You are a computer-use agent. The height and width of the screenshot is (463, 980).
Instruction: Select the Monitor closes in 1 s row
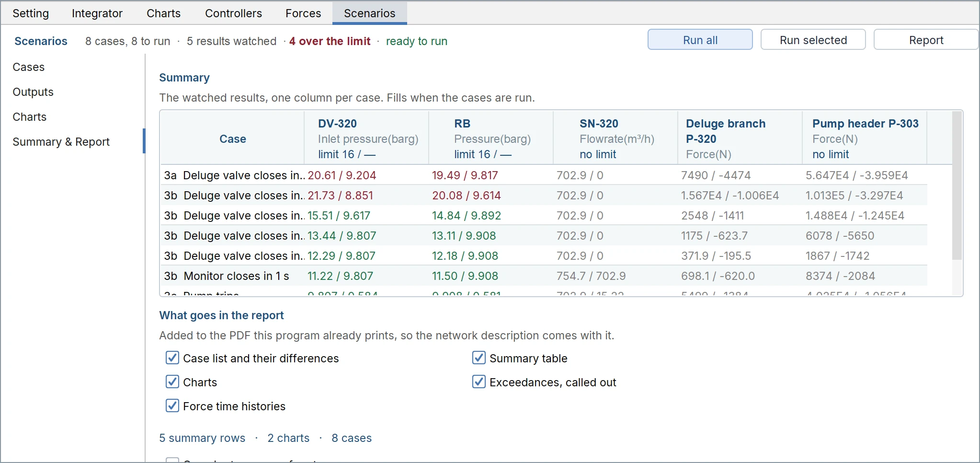[544, 276]
